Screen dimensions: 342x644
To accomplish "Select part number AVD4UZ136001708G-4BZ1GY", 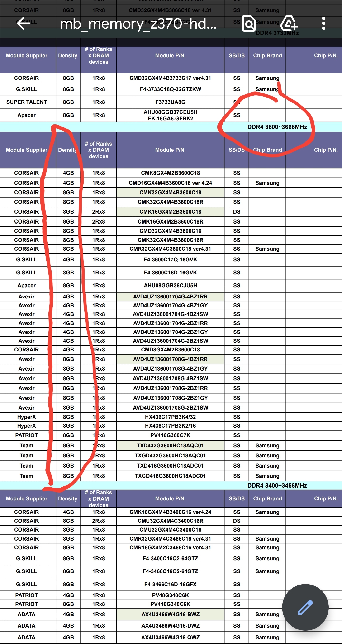I will [170, 369].
